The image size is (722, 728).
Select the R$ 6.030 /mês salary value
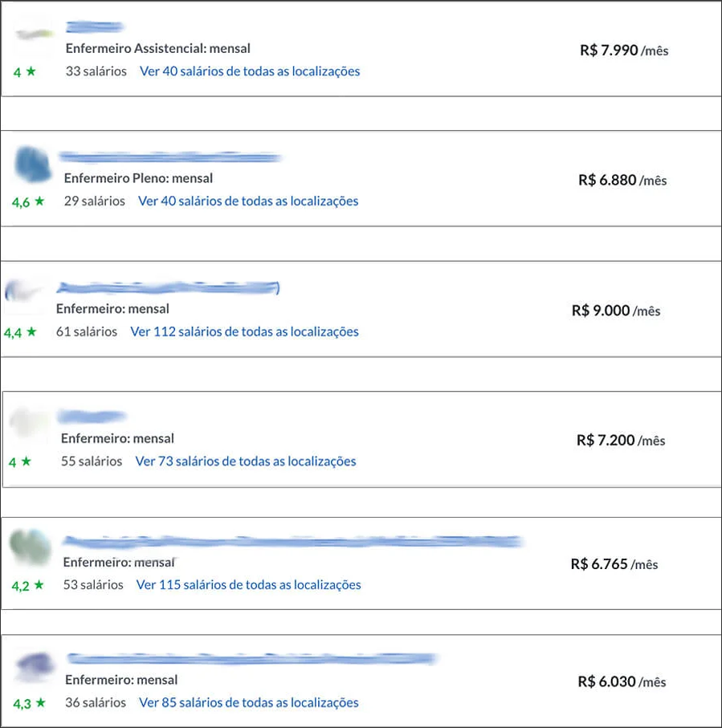click(622, 681)
